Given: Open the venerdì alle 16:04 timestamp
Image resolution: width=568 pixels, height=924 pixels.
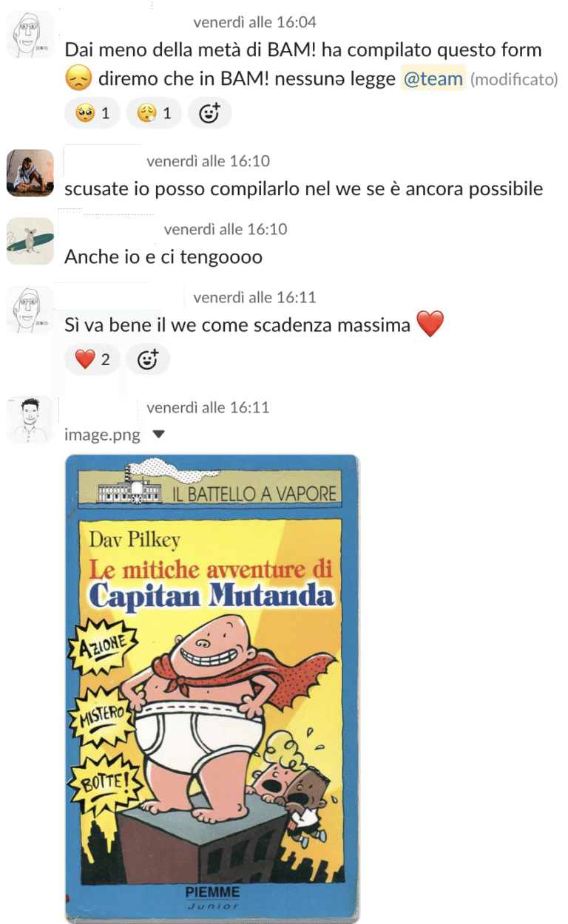Looking at the screenshot, I should [x=254, y=23].
